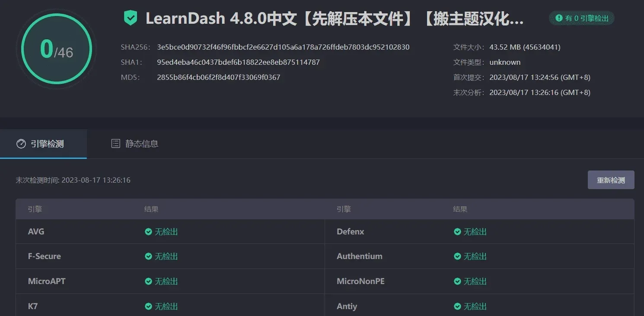644x316 pixels.
Task: Click the file type value unknown
Action: (505, 62)
